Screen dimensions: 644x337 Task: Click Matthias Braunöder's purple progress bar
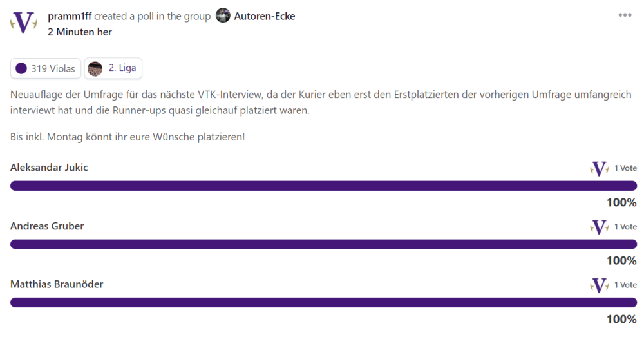point(323,302)
